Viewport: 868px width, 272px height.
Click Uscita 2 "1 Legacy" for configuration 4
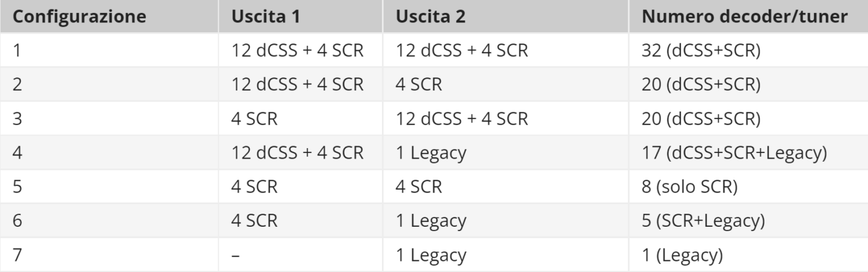pos(430,153)
